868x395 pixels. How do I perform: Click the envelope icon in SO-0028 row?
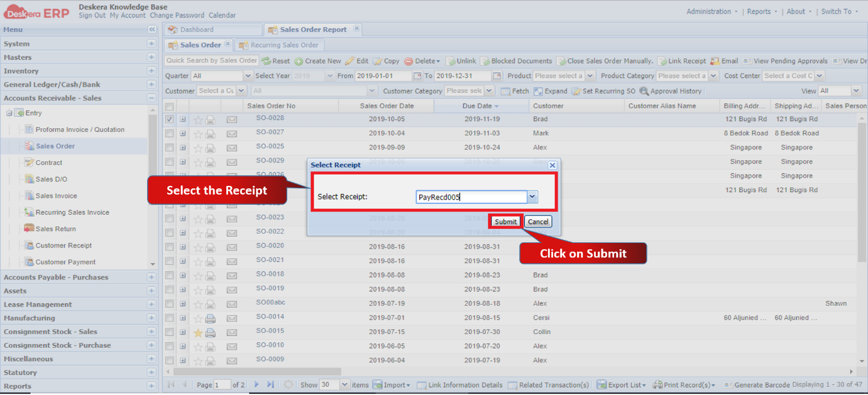[232, 120]
